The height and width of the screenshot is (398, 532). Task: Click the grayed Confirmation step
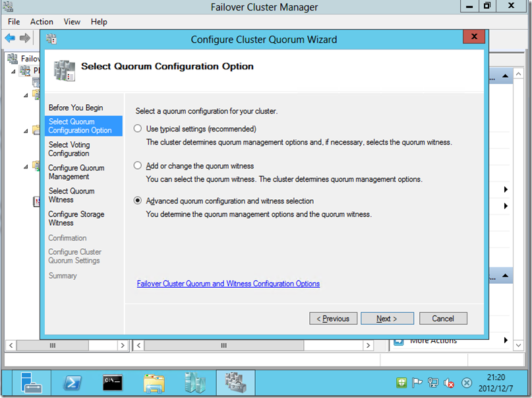67,238
